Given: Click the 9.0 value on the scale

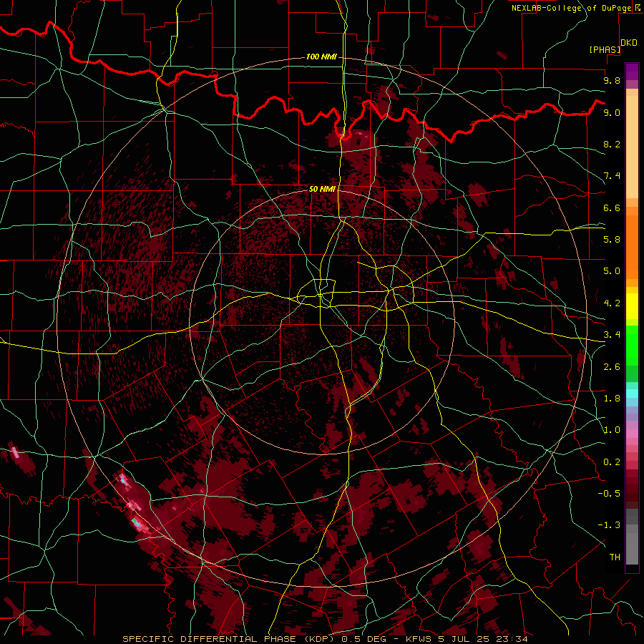Looking at the screenshot, I should click(x=612, y=112).
